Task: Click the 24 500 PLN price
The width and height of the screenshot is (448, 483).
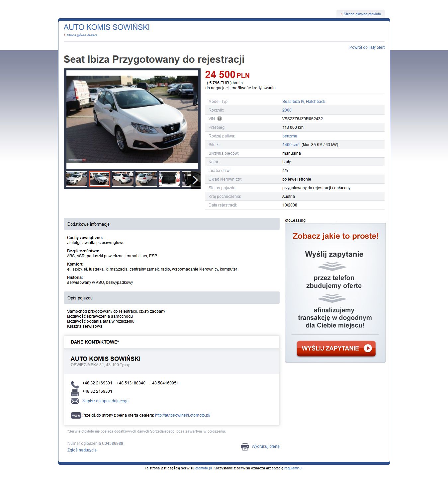Action: 227,75
